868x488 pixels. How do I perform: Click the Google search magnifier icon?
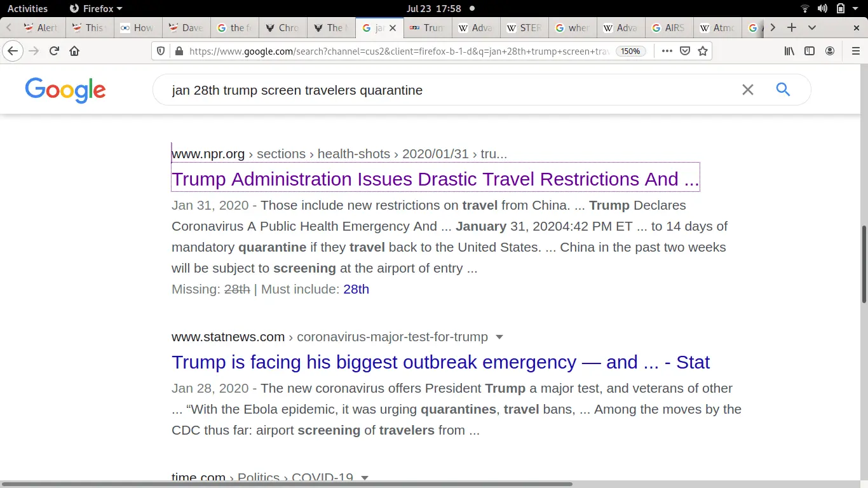[x=783, y=90]
